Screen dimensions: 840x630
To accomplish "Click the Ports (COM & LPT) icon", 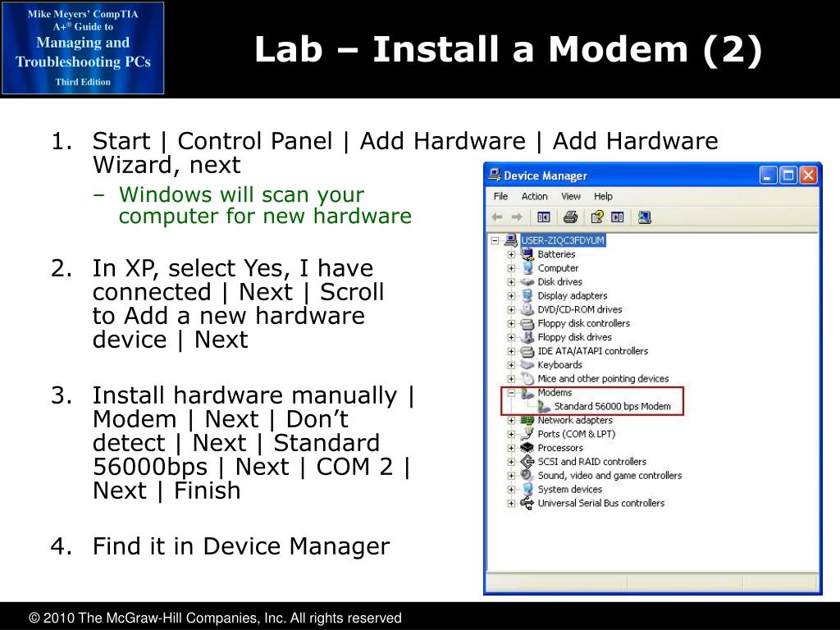I will [x=527, y=433].
